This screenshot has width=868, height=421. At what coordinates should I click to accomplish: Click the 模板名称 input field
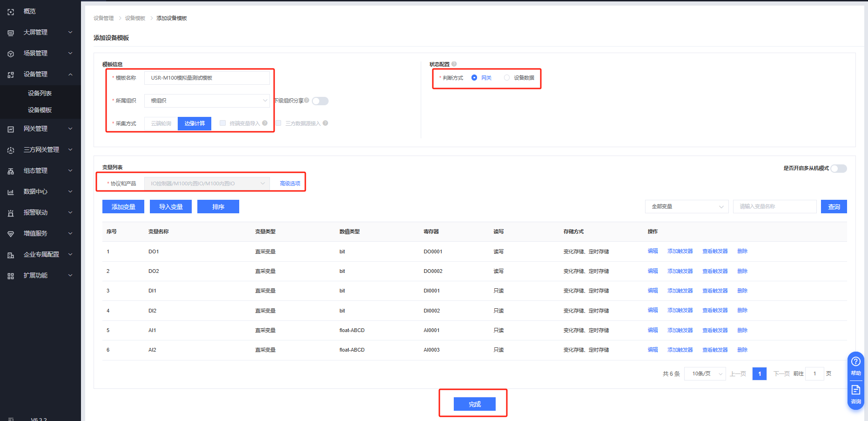click(x=207, y=78)
